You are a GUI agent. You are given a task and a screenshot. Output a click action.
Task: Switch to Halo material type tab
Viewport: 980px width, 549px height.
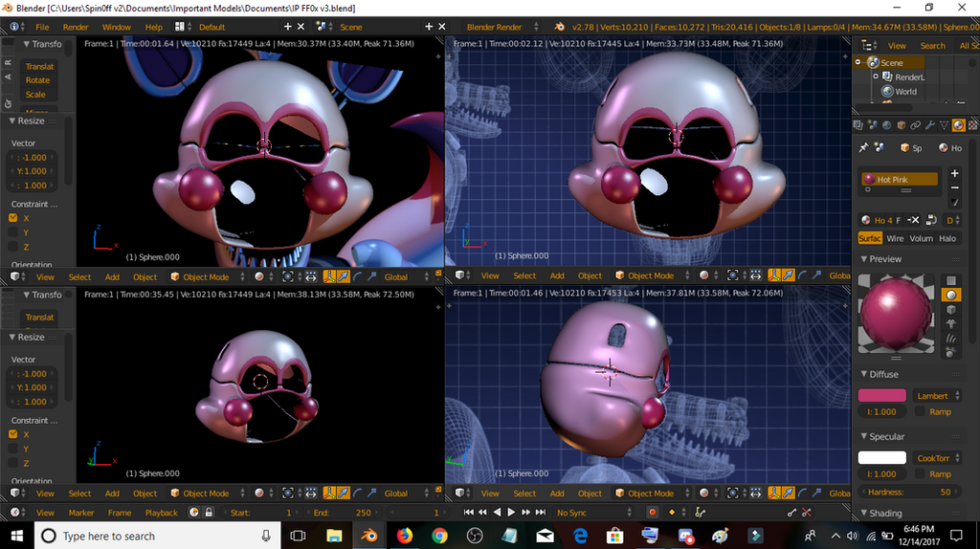tap(947, 238)
